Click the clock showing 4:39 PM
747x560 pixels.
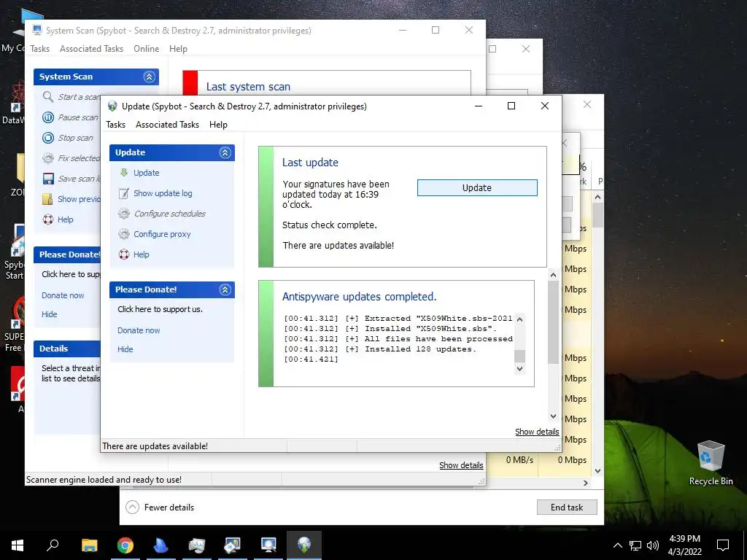684,539
